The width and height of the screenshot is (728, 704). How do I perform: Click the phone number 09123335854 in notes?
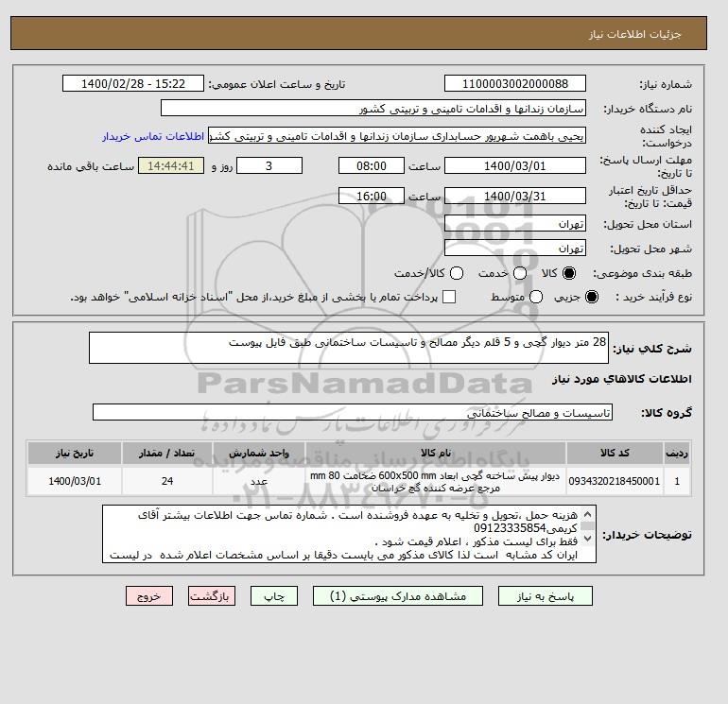click(x=511, y=528)
